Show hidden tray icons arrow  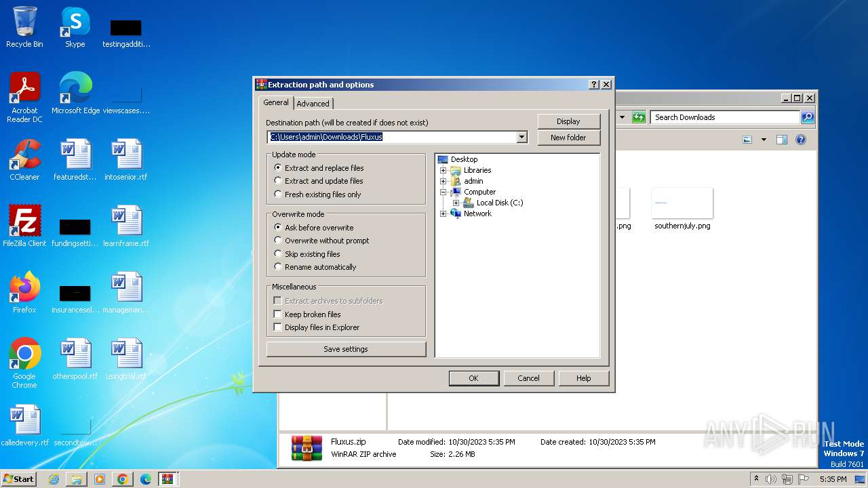(x=756, y=479)
